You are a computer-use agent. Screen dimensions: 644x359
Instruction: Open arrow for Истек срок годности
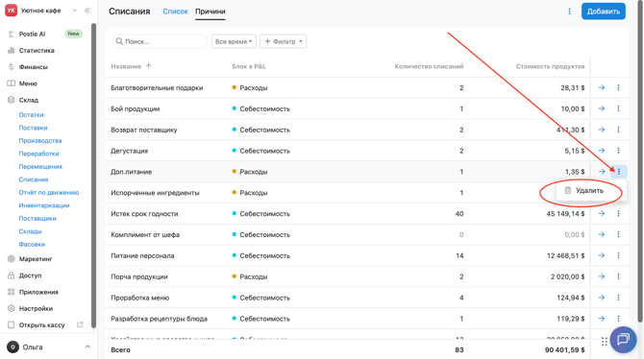(602, 214)
